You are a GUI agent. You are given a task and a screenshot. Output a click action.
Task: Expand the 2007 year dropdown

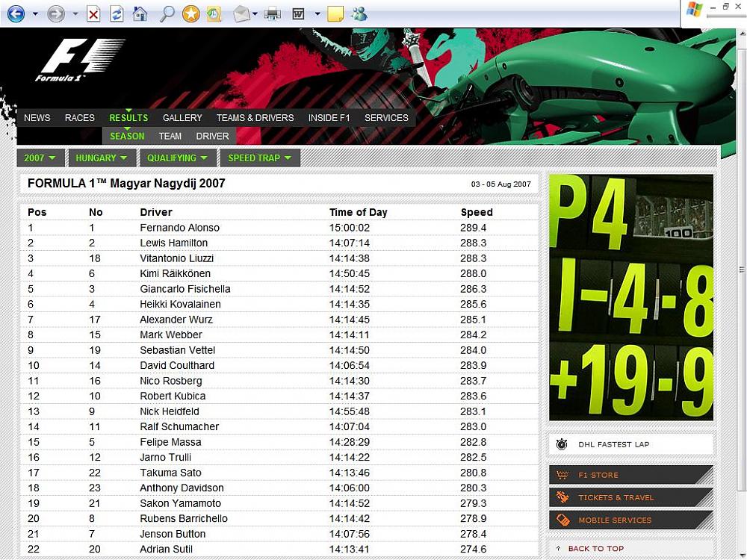(x=40, y=158)
